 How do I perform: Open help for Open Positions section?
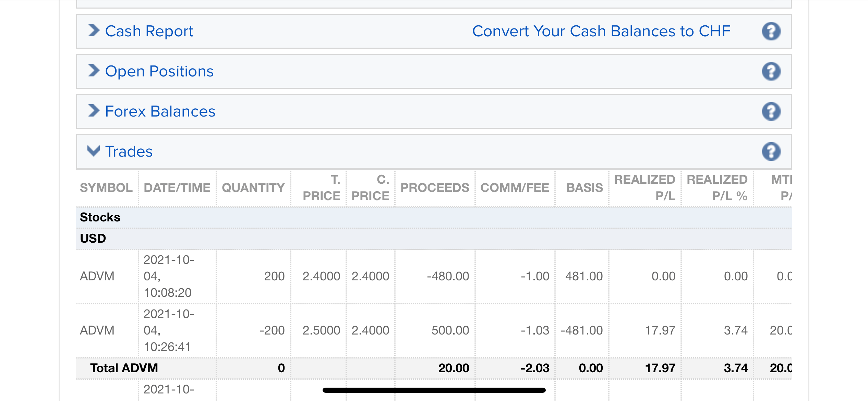(771, 71)
